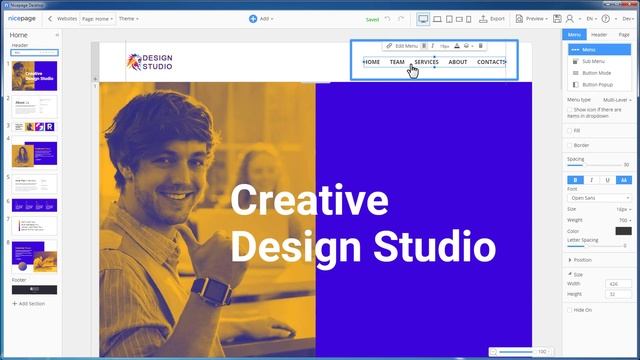Switch to tablet portrait view
This screenshot has width=640, height=360.
tap(449, 19)
